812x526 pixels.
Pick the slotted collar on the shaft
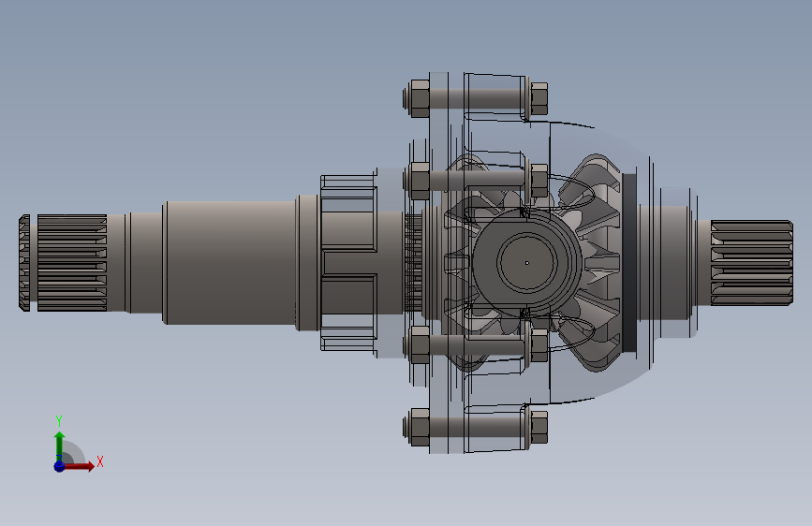[348, 263]
